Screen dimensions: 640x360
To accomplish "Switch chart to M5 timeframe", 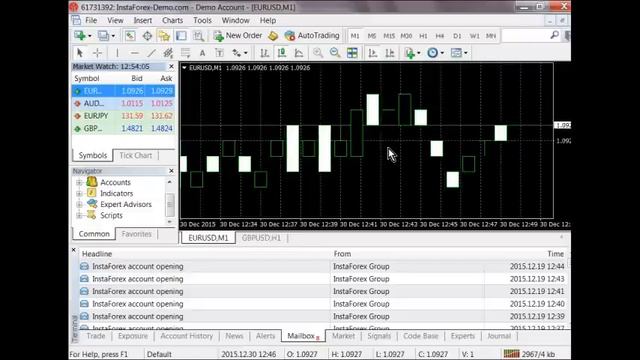I will pos(371,36).
